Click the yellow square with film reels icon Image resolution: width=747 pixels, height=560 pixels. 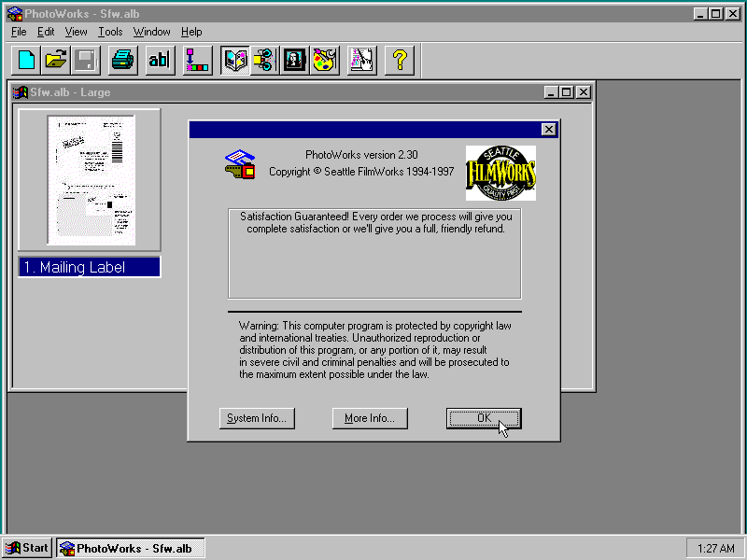(264, 60)
